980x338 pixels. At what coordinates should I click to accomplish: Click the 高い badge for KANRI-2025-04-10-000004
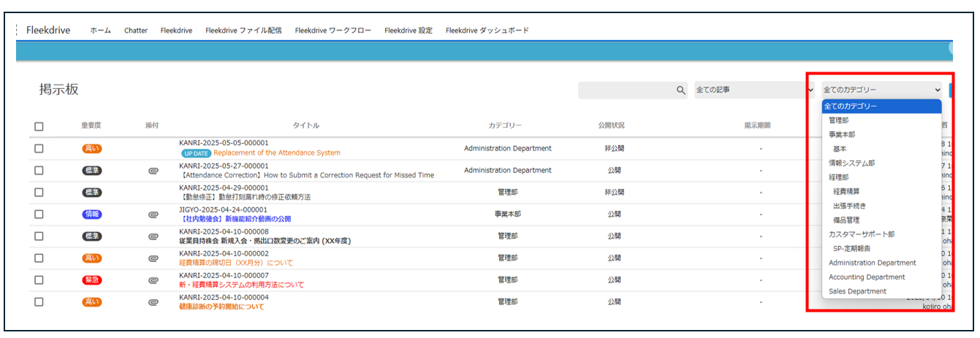(92, 302)
